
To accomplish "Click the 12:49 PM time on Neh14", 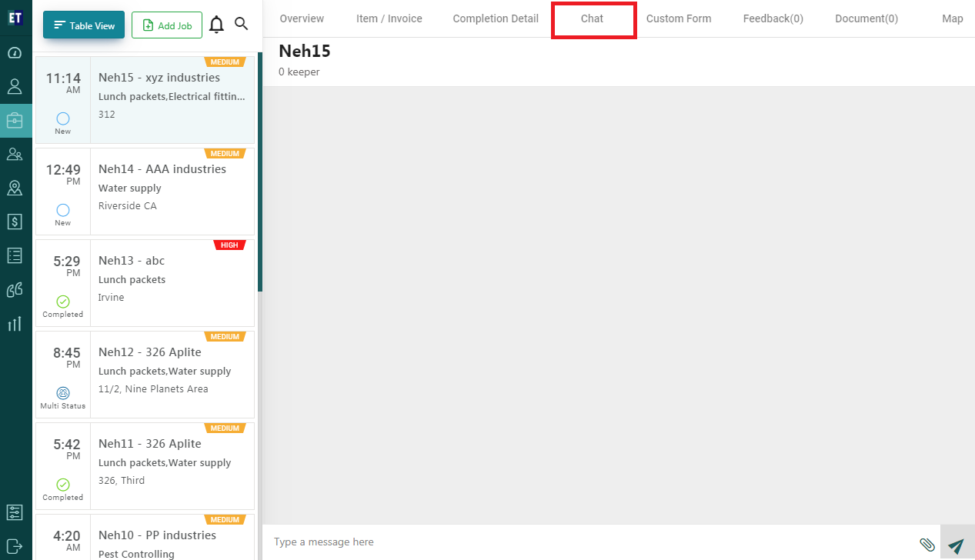I will tap(63, 174).
